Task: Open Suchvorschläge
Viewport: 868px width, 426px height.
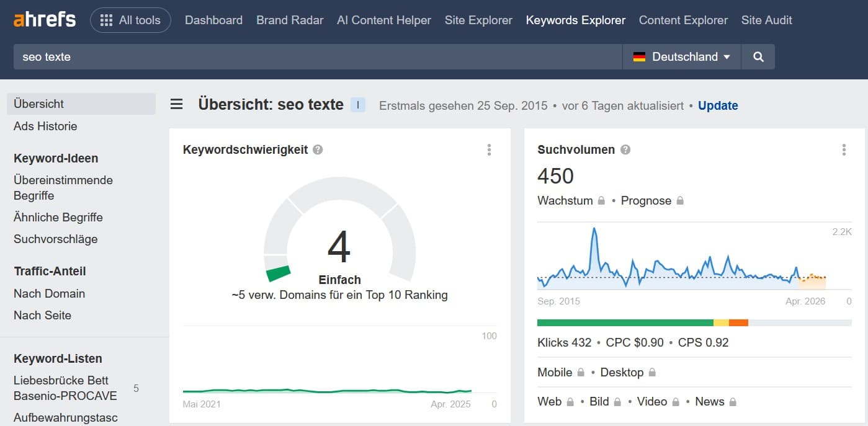Action: tap(56, 239)
